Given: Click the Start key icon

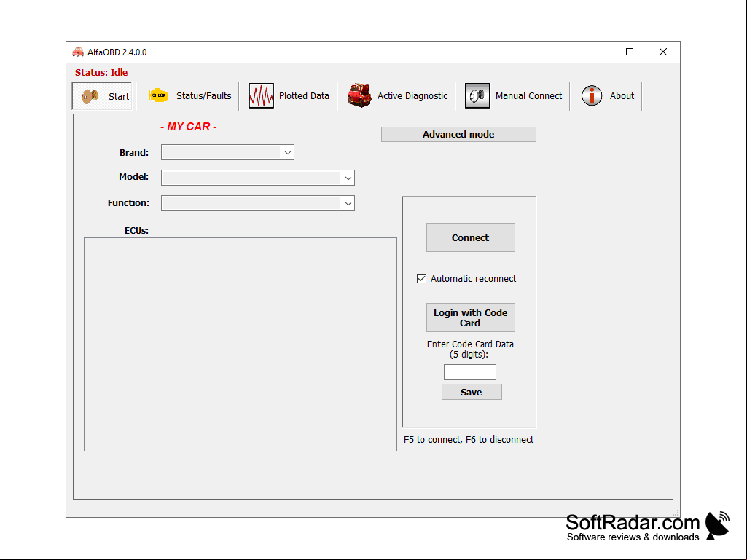Looking at the screenshot, I should 90,96.
